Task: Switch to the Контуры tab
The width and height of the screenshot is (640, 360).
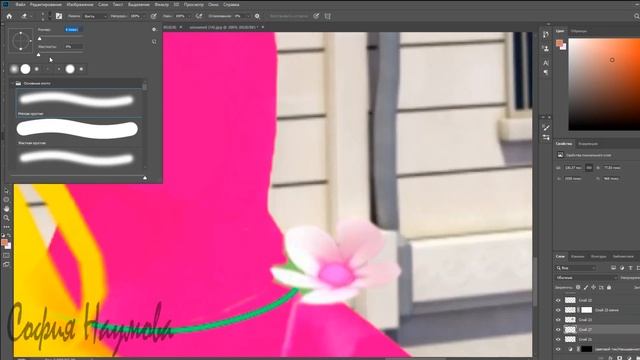Action: tap(598, 256)
